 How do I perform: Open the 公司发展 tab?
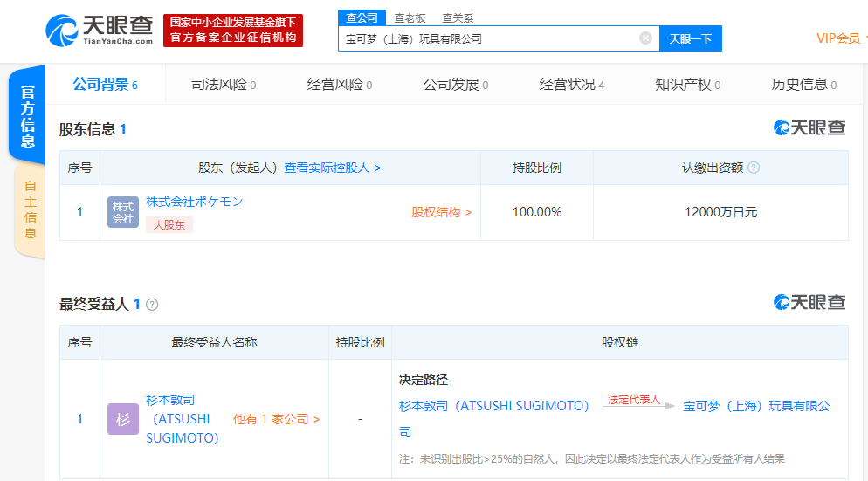point(456,84)
